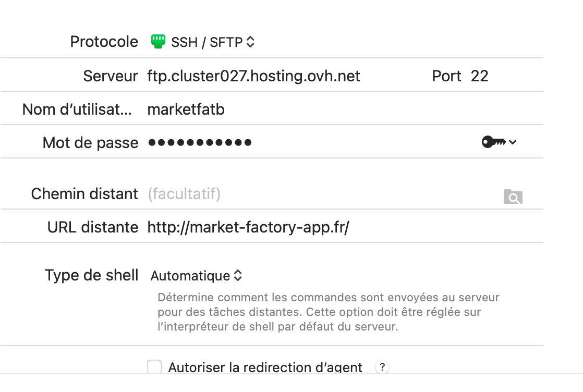
Task: Click the key icon for password
Action: point(493,142)
